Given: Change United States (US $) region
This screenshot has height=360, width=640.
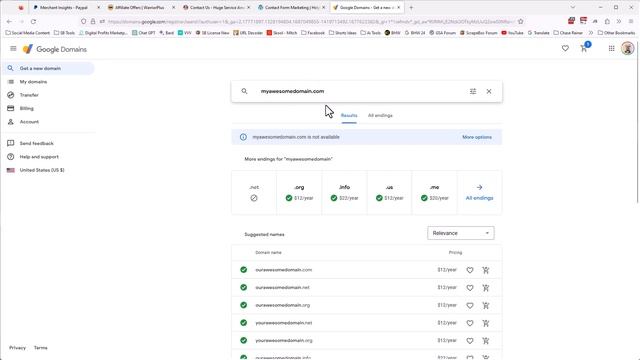Looking at the screenshot, I should point(42,170).
